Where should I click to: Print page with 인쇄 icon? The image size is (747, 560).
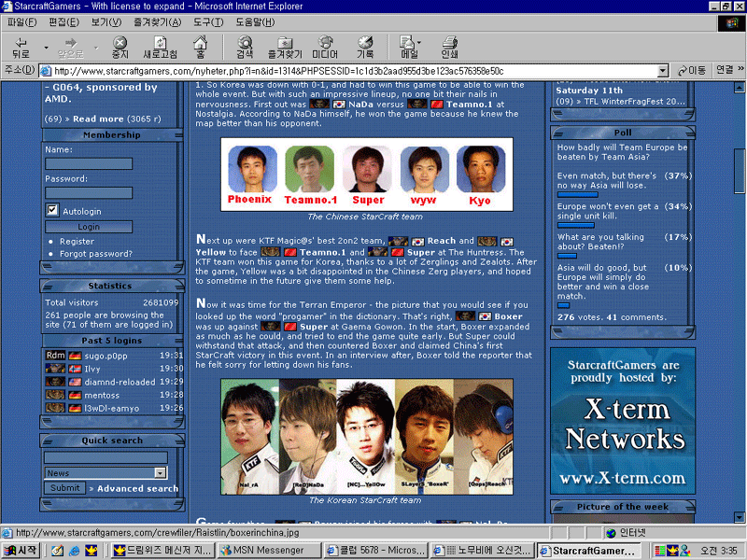[x=449, y=48]
